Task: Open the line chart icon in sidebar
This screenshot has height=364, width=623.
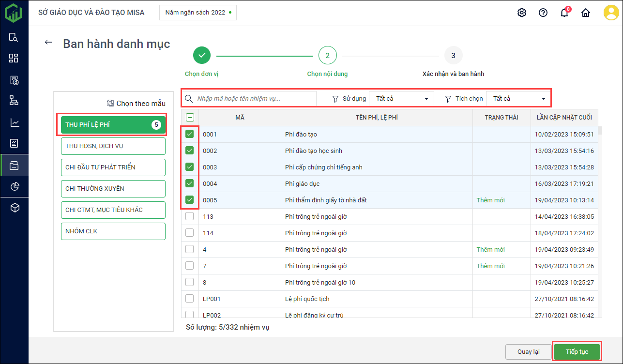Action: click(14, 122)
